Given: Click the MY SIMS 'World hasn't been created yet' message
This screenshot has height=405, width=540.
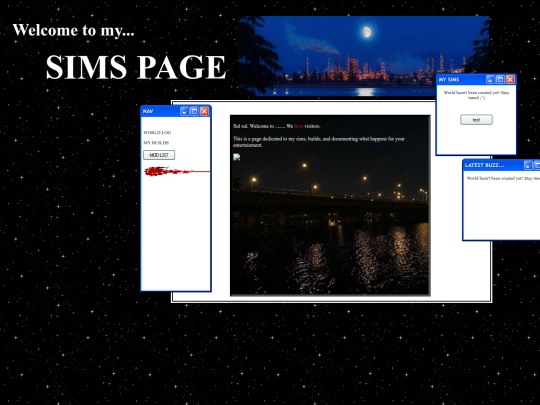Looking at the screenshot, I should click(x=476, y=95).
